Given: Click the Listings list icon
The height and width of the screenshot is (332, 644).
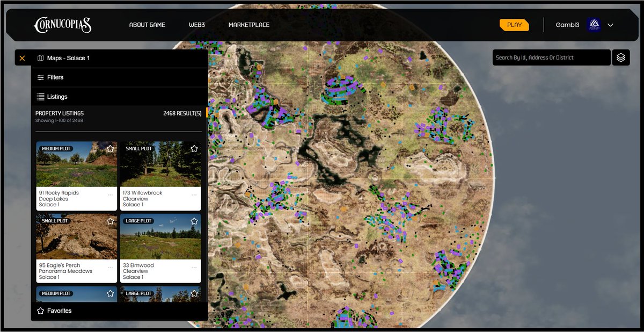Looking at the screenshot, I should [41, 97].
